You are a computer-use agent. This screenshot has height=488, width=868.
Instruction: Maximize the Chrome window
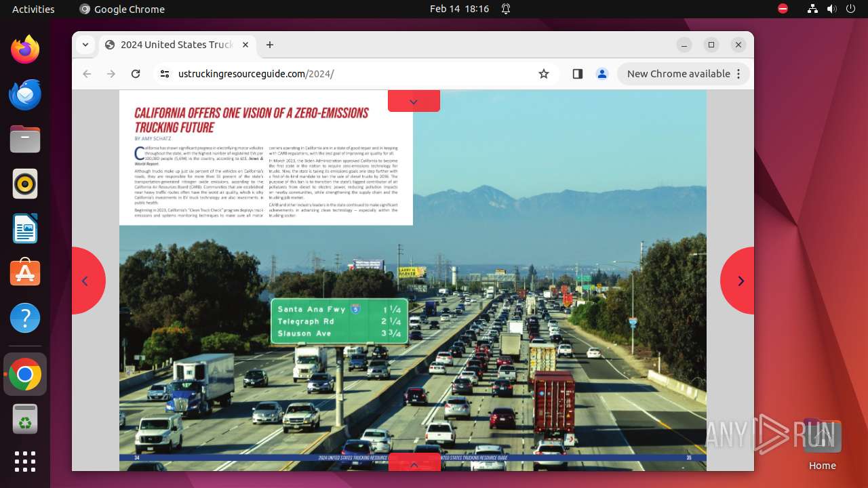click(711, 45)
